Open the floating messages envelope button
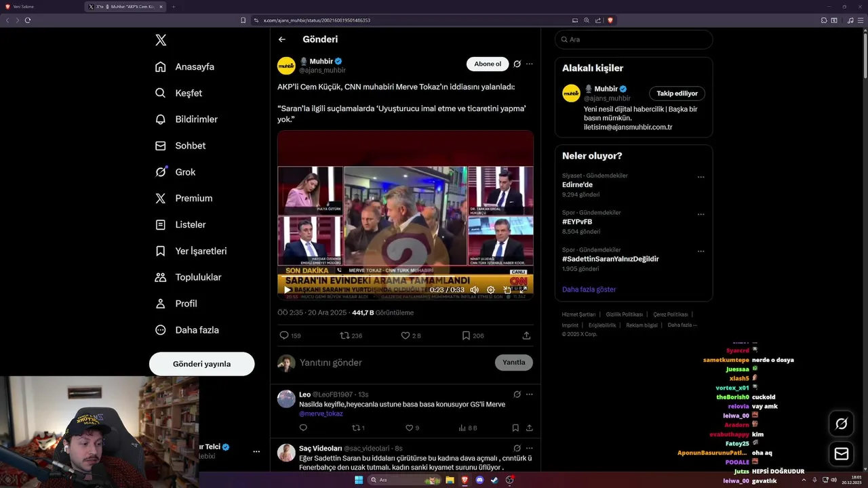Screen dimensions: 868x488 pyautogui.click(x=842, y=454)
